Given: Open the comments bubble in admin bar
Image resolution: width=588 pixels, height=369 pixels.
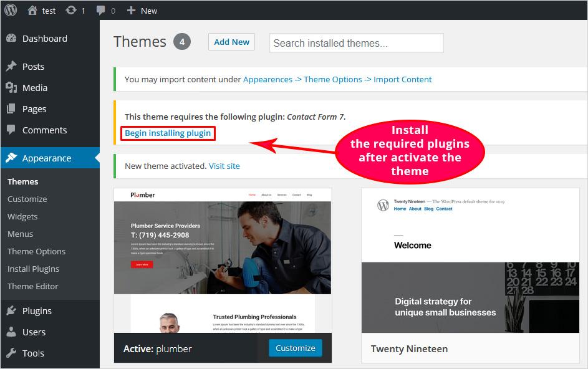Looking at the screenshot, I should [101, 11].
